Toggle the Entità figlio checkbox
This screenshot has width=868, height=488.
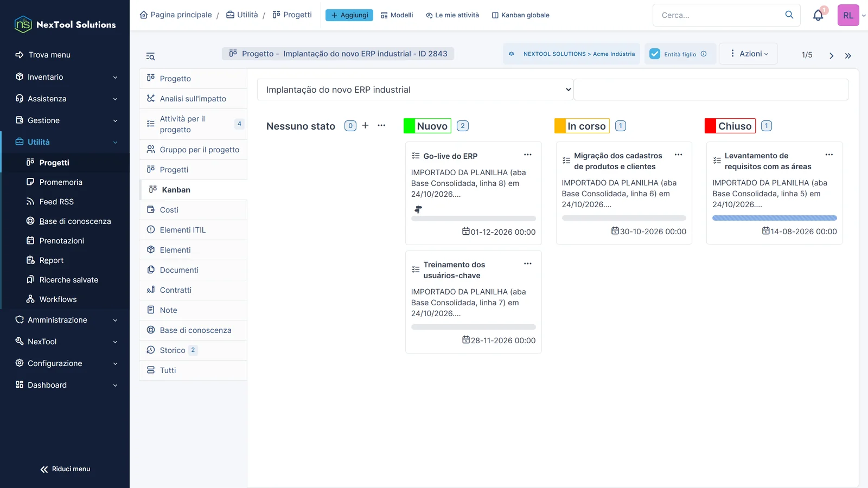(655, 54)
